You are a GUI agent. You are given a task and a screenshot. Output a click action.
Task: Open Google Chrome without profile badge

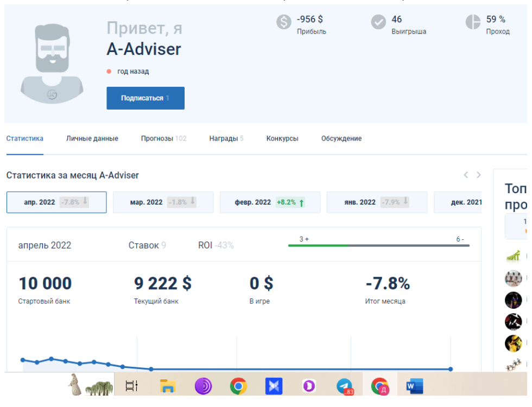[x=238, y=386]
